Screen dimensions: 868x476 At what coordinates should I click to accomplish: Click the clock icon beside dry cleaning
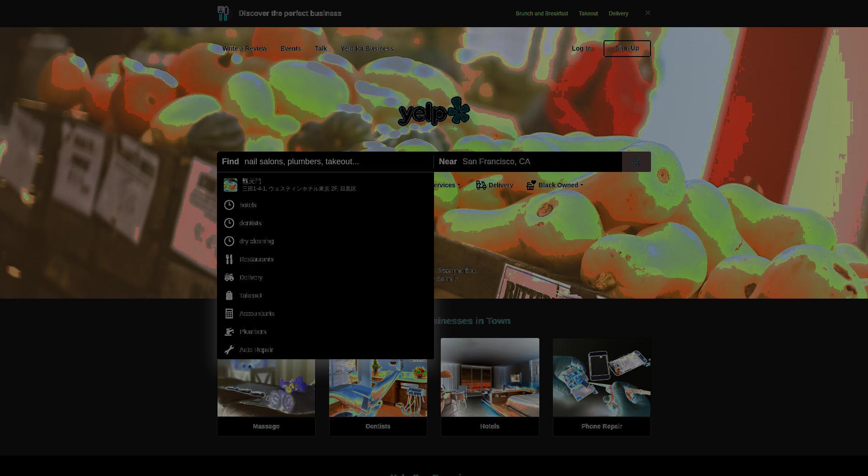229,241
